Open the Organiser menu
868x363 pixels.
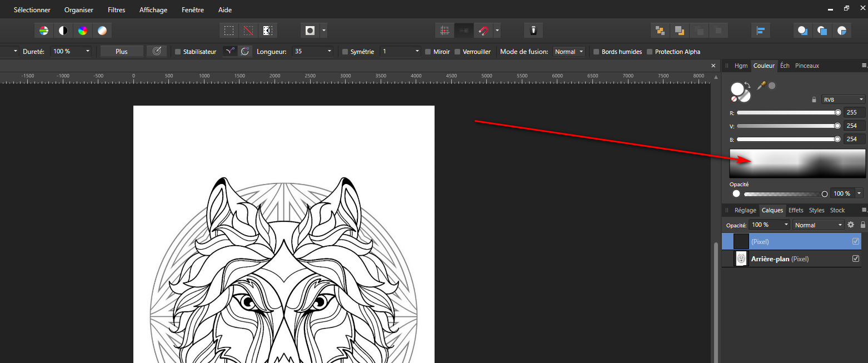[79, 10]
